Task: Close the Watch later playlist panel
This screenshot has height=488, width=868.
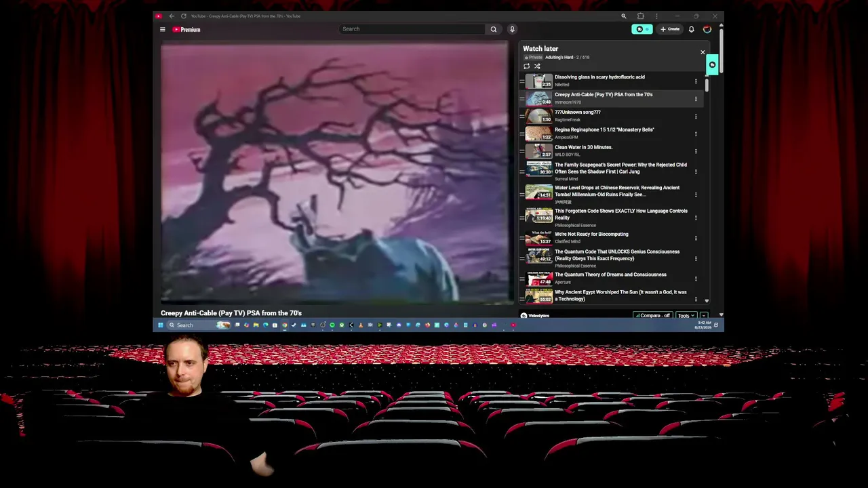Action: pos(703,52)
